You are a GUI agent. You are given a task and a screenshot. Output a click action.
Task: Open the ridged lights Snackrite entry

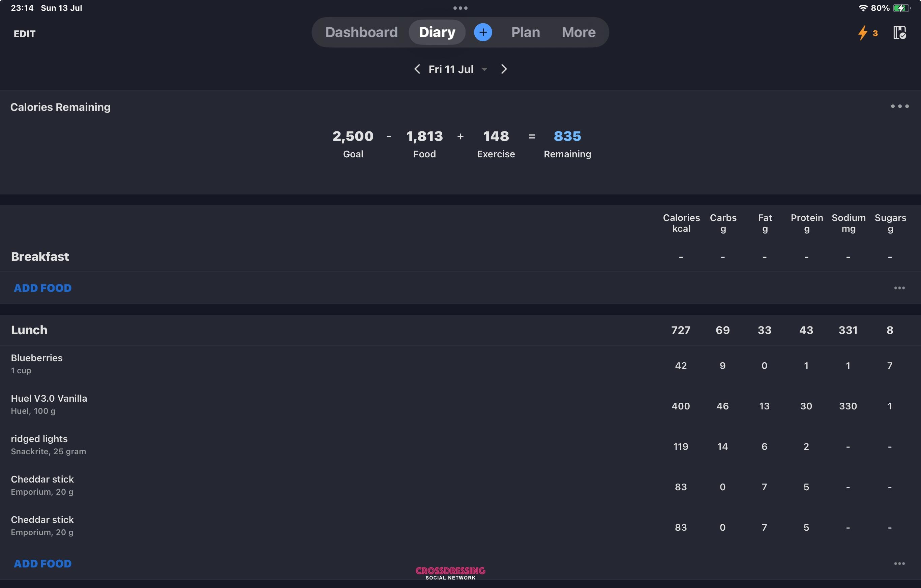coord(460,446)
